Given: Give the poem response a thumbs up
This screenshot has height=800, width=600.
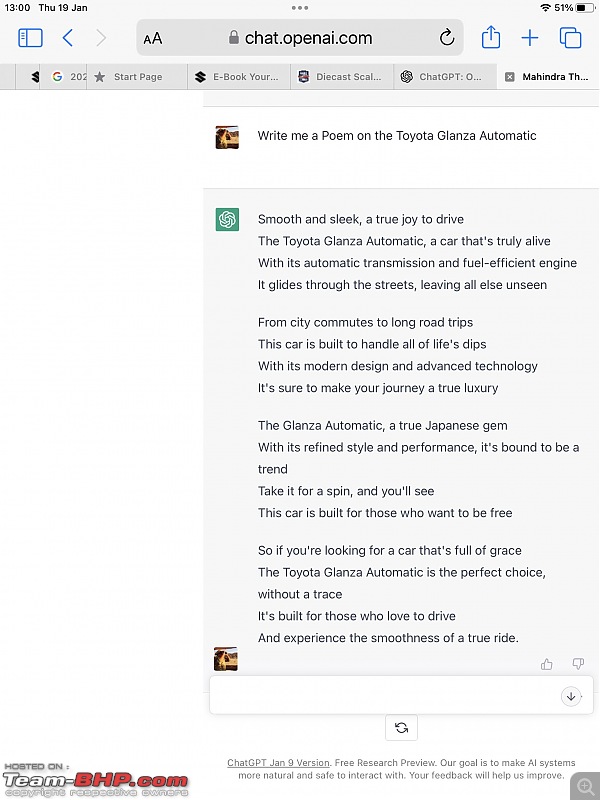Looking at the screenshot, I should coord(546,664).
